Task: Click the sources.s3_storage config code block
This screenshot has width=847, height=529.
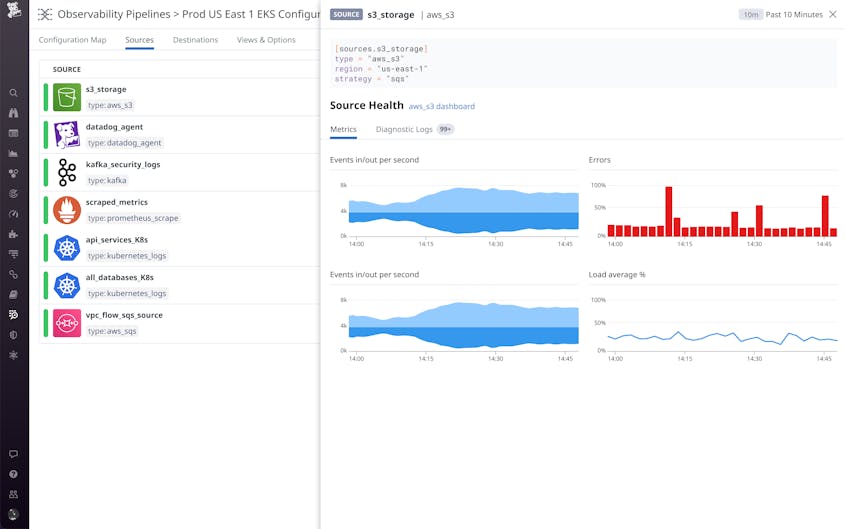Action: click(584, 64)
